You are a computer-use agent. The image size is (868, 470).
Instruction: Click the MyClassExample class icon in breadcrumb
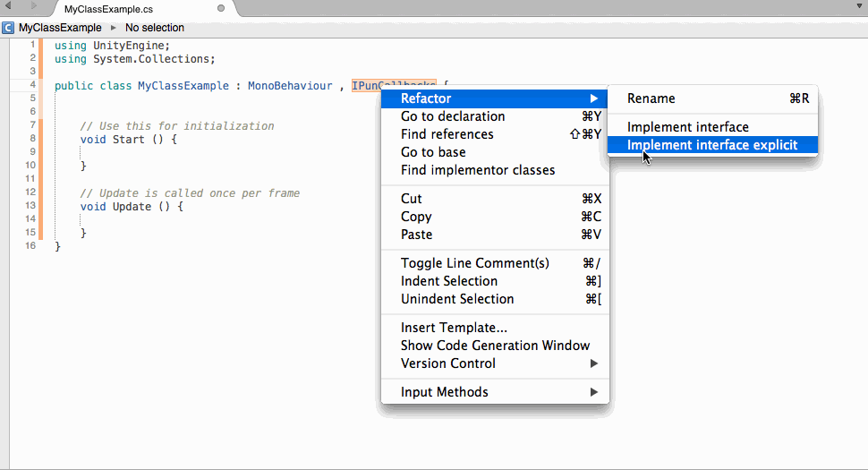[8, 28]
